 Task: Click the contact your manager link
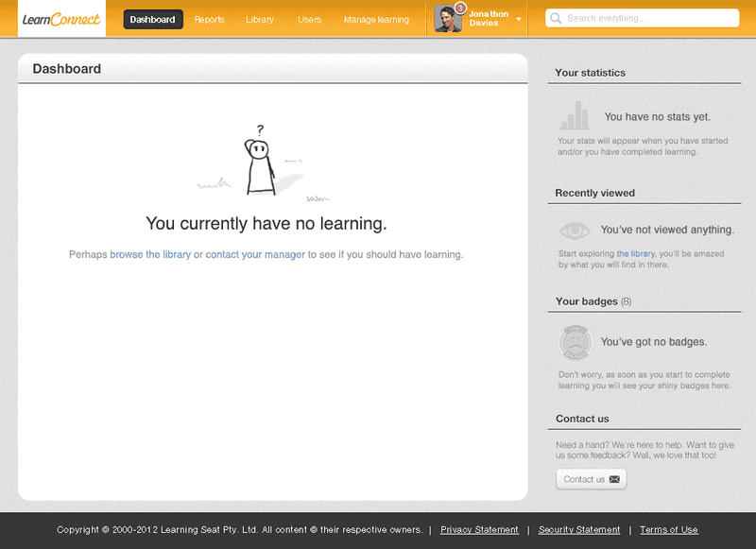click(x=255, y=254)
